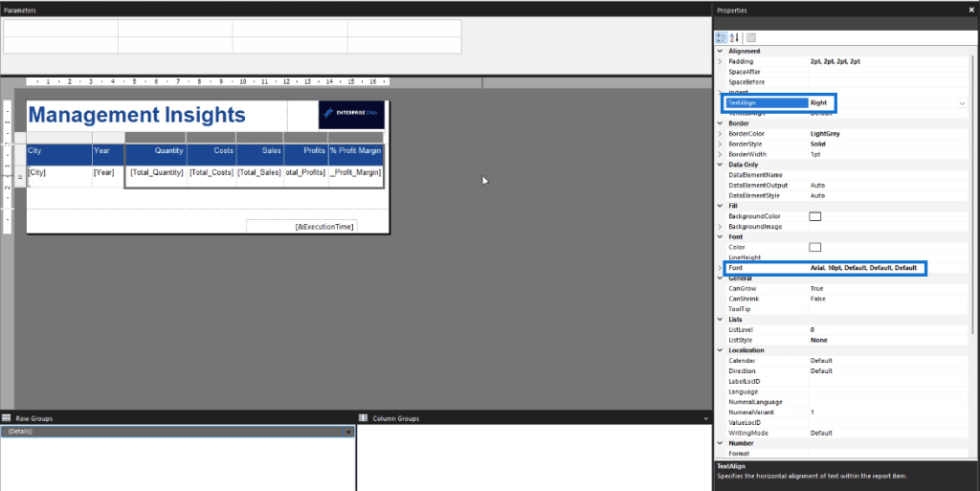The height and width of the screenshot is (491, 980).
Task: Click the SpaceAfter property value
Action: click(887, 72)
